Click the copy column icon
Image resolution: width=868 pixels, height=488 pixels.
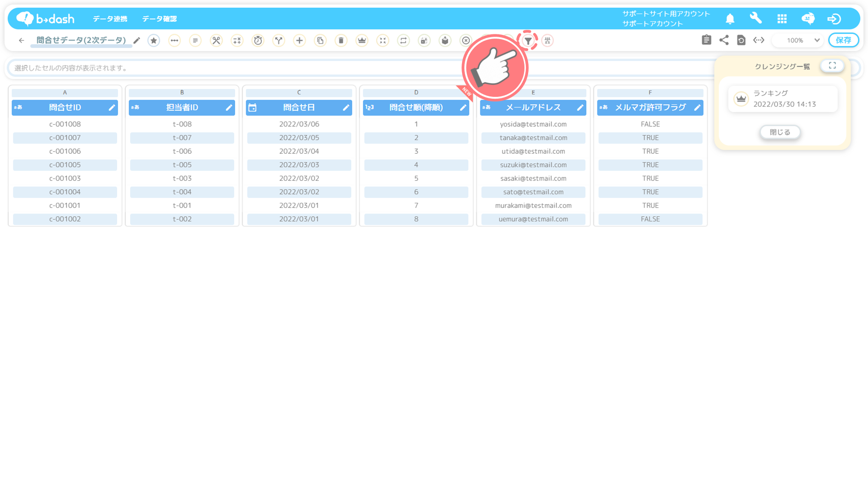point(321,40)
